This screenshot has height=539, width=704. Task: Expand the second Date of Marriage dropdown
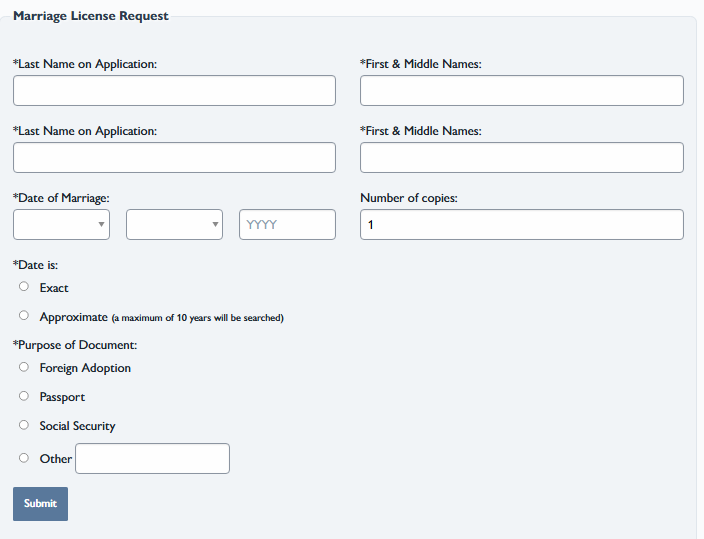(x=174, y=225)
